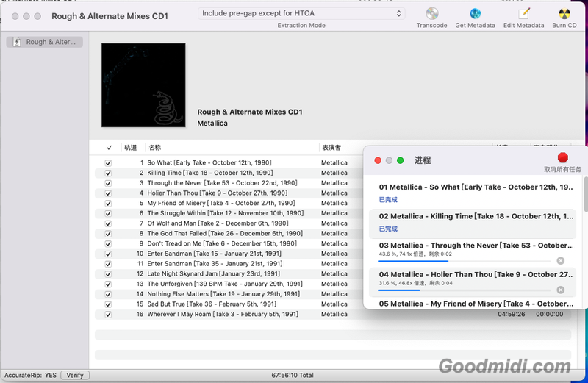Click the Metallica album cover artwork
Image resolution: width=588 pixels, height=383 pixels.
143,85
